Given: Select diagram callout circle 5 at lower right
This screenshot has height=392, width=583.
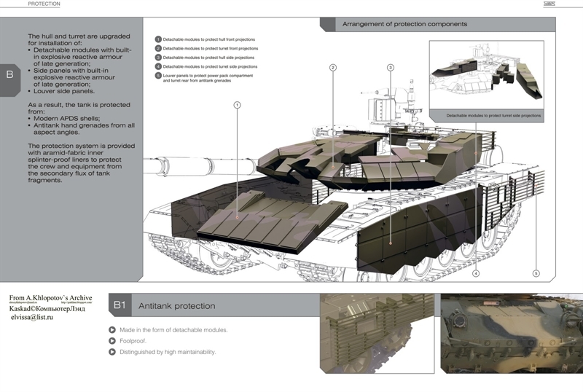Looking at the screenshot, I should [x=536, y=273].
